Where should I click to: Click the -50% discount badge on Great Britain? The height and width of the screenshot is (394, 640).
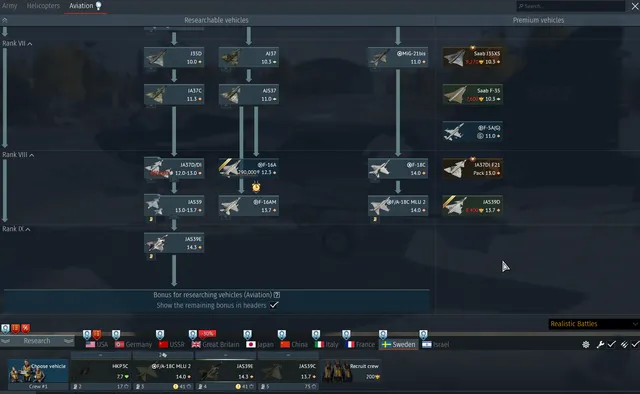pos(207,334)
